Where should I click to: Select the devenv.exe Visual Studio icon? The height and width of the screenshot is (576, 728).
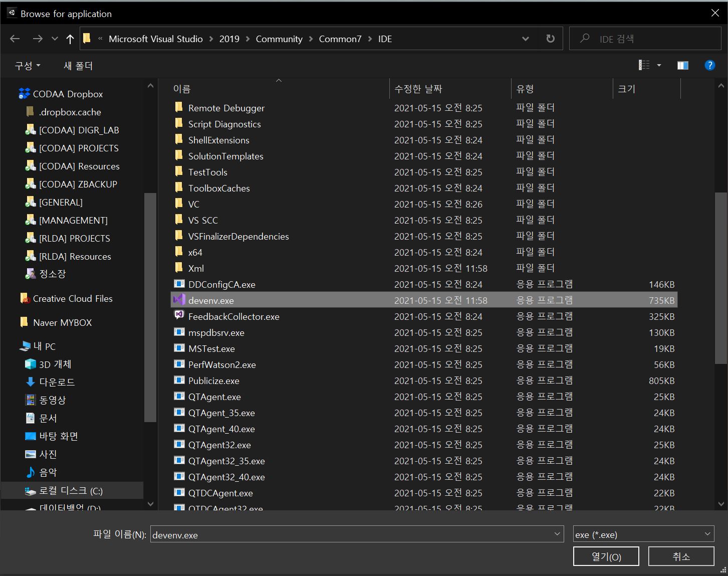point(179,300)
